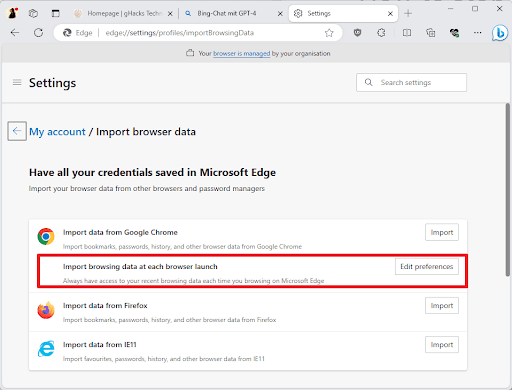
Task: Open the Settings and more ellipsis menu
Action: pyautogui.click(x=478, y=33)
